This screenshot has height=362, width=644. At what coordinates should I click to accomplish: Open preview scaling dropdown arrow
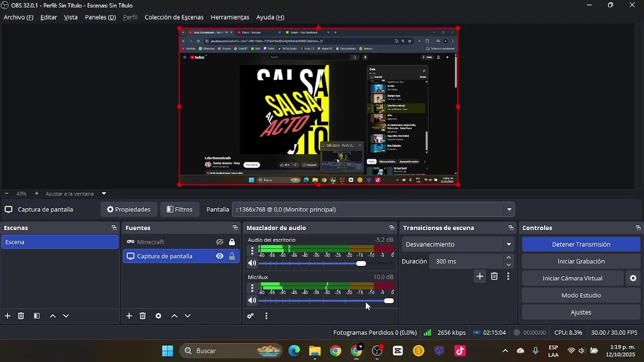pyautogui.click(x=104, y=194)
